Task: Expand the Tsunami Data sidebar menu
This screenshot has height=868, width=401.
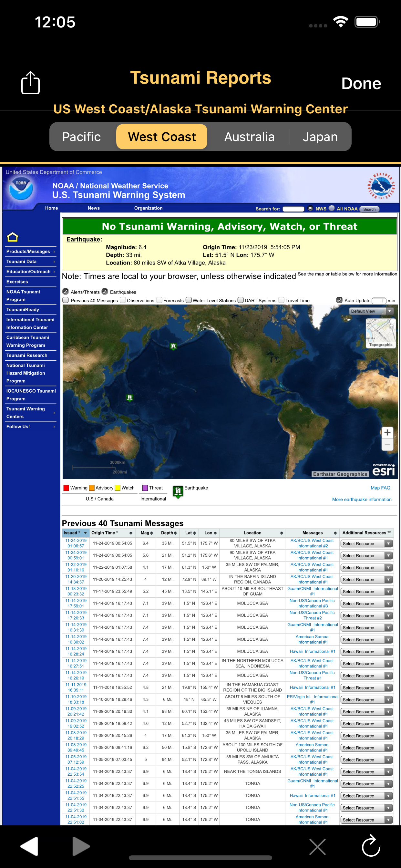Action: 31,262
